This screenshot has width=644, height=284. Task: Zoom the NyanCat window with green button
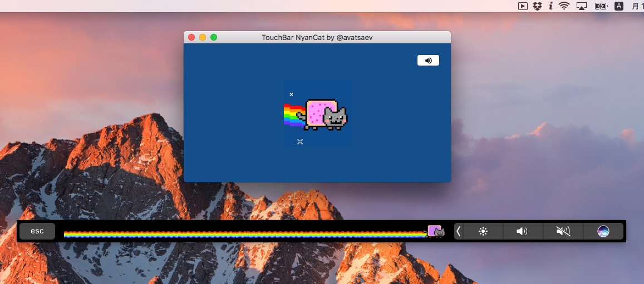[214, 37]
